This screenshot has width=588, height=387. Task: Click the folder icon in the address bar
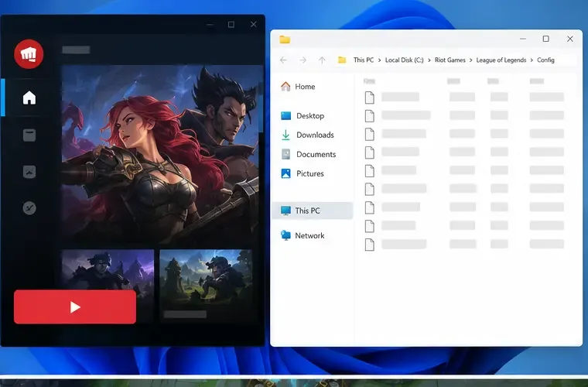[x=342, y=60]
